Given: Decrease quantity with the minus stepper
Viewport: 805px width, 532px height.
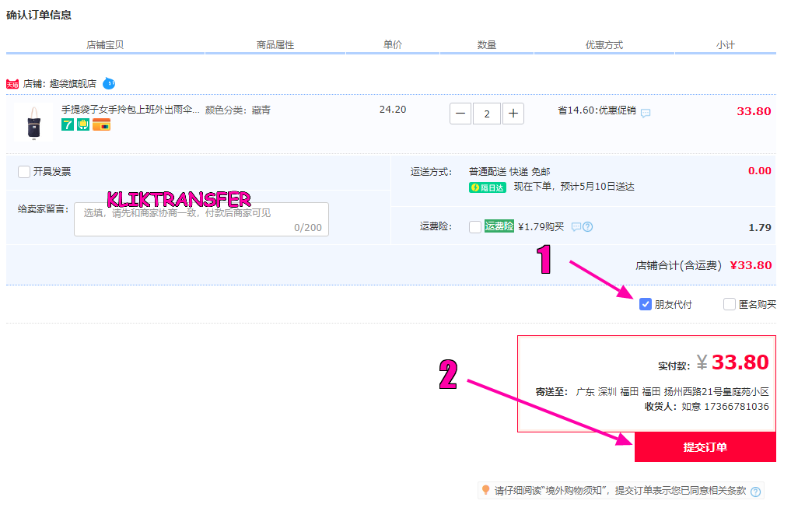Looking at the screenshot, I should coord(460,113).
